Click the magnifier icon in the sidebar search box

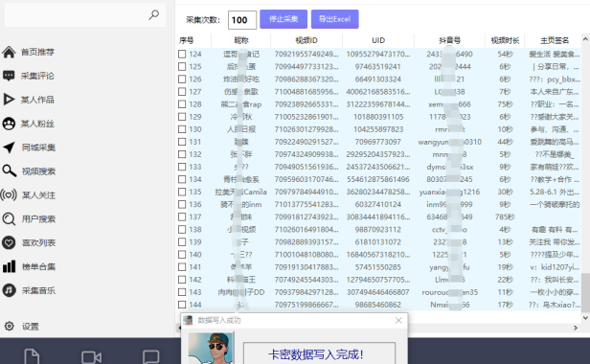tap(153, 15)
